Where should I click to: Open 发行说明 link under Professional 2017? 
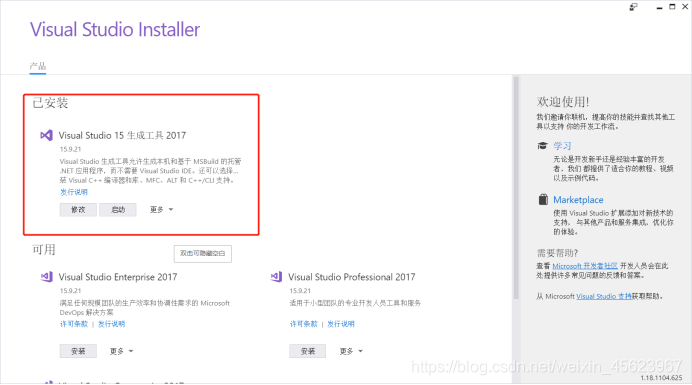(x=341, y=324)
